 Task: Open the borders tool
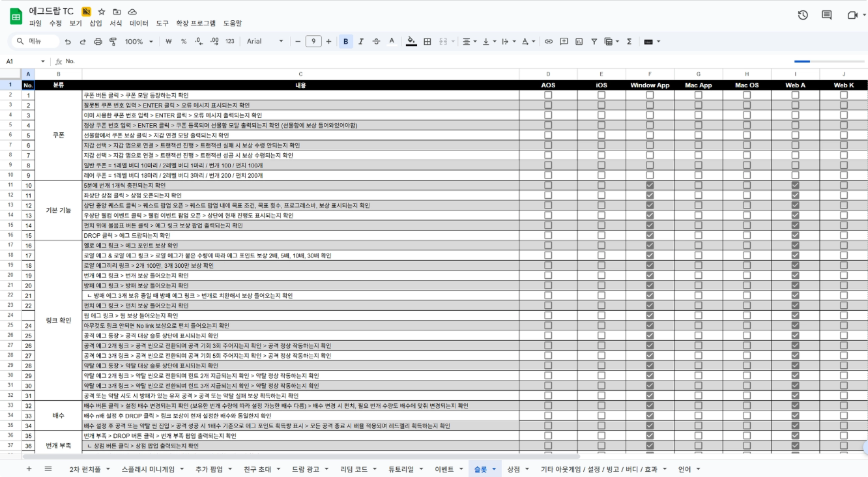pyautogui.click(x=428, y=41)
